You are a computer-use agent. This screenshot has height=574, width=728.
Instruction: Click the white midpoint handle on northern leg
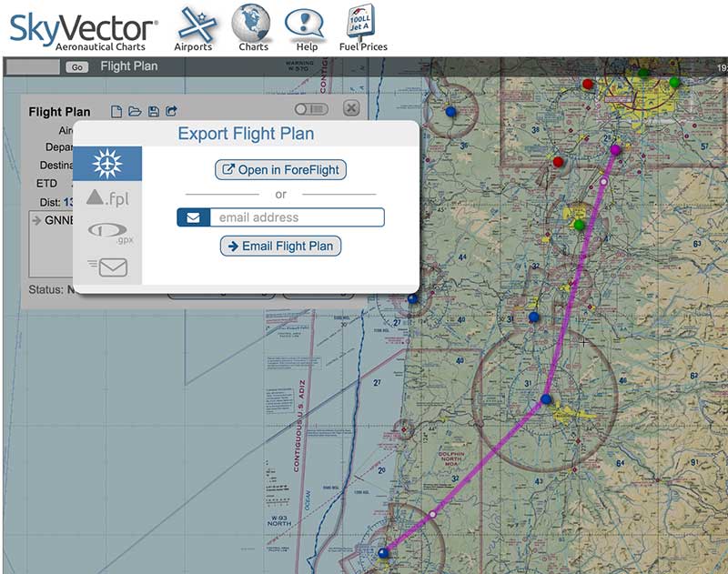[x=603, y=182]
